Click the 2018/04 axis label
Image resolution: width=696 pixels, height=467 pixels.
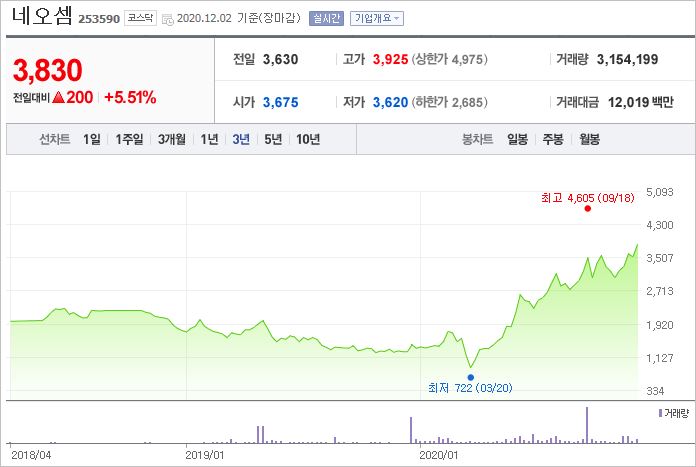pyautogui.click(x=31, y=455)
